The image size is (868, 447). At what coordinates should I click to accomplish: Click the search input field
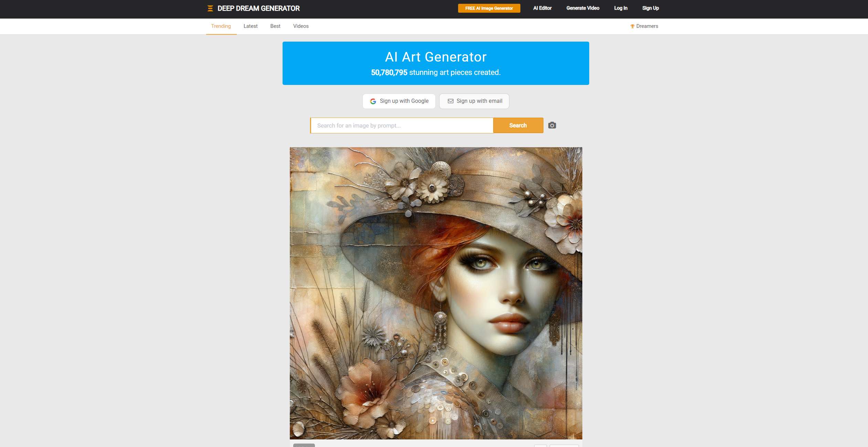[x=401, y=126]
